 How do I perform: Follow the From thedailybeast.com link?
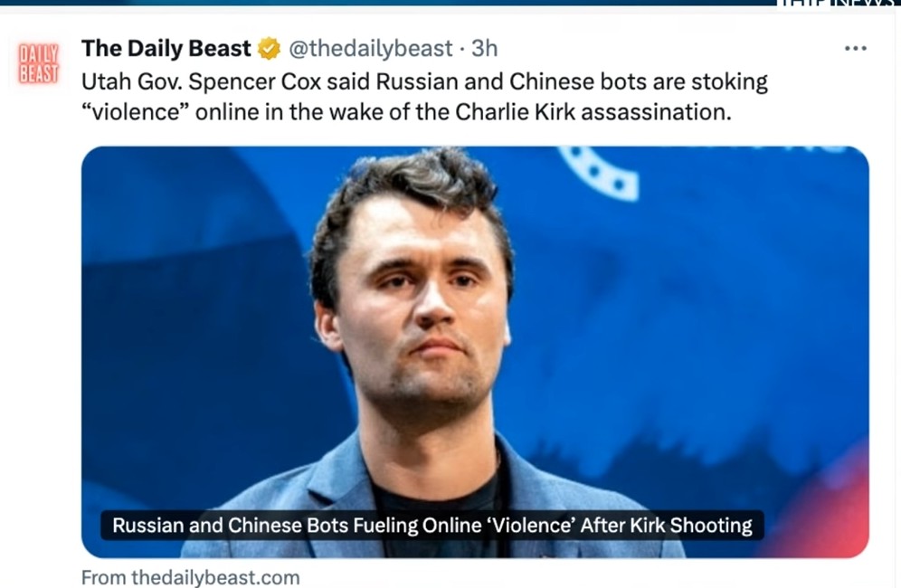(190, 577)
